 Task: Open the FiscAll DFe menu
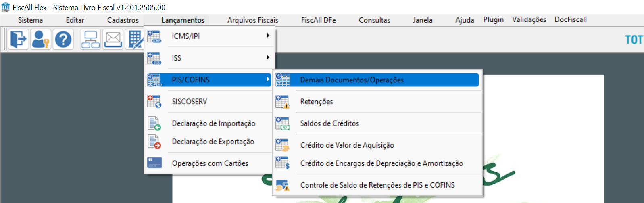coord(319,20)
